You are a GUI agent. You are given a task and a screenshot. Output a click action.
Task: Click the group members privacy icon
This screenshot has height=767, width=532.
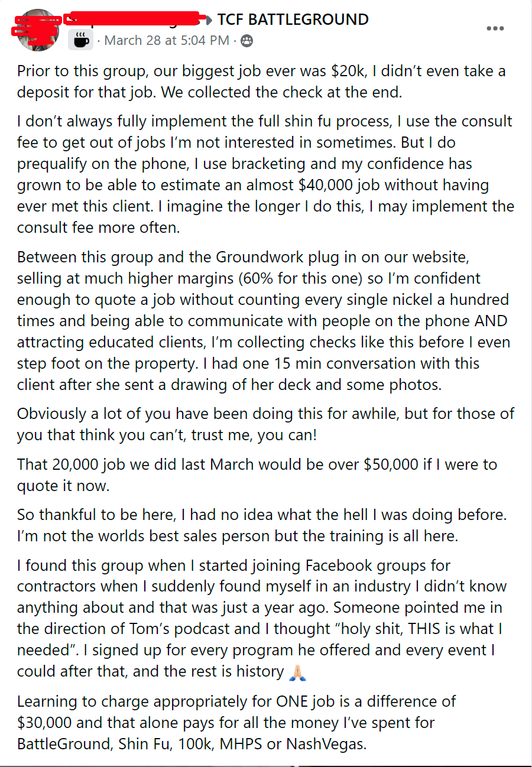click(x=246, y=41)
